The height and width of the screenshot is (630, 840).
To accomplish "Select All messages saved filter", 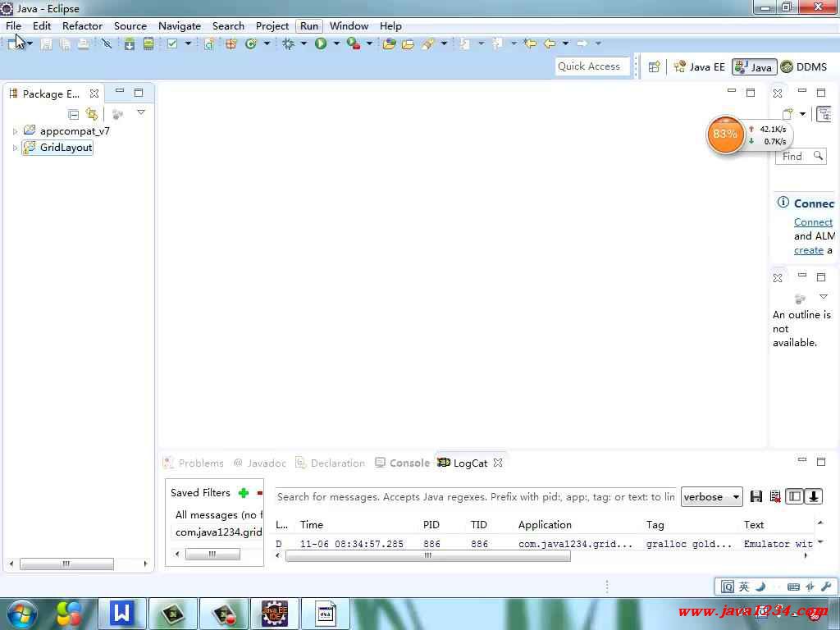I will [218, 515].
